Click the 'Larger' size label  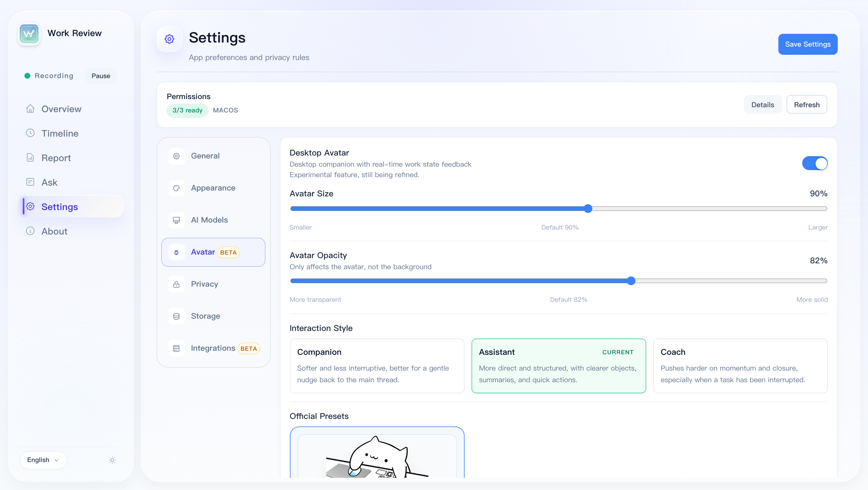tap(818, 227)
